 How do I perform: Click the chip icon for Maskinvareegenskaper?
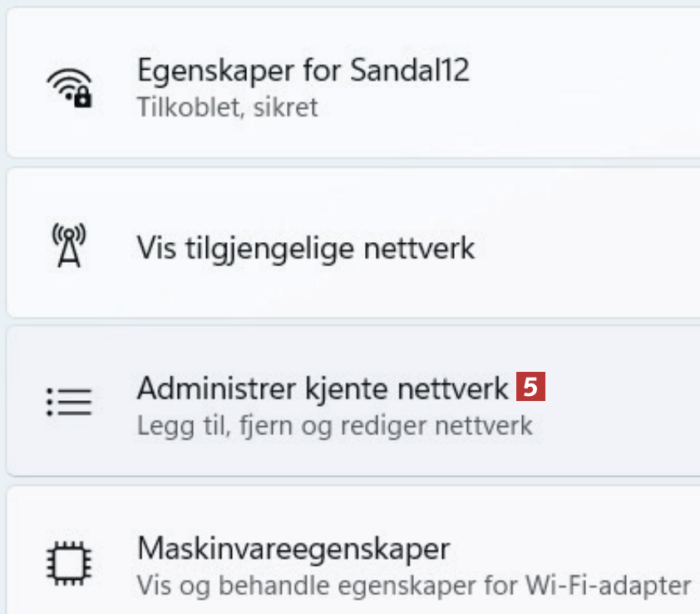[x=69, y=562]
